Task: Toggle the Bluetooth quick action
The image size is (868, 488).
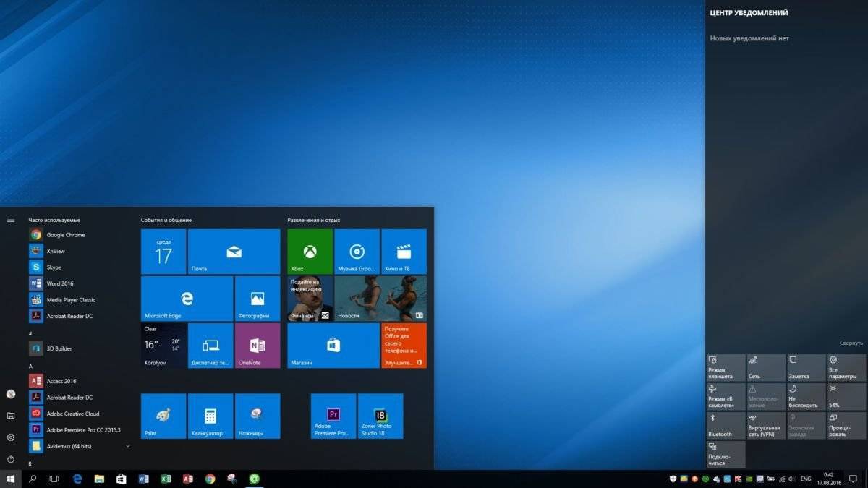Action: pyautogui.click(x=726, y=426)
